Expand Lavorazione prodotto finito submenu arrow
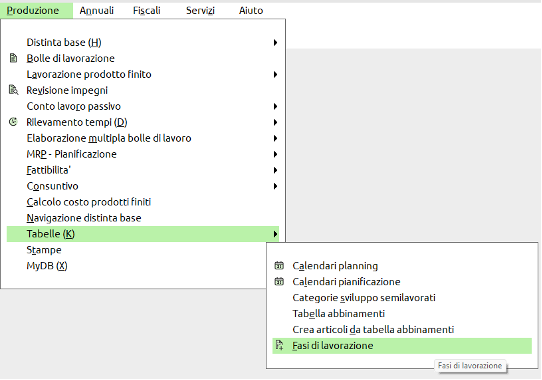This screenshot has height=380, width=542. pyautogui.click(x=275, y=74)
